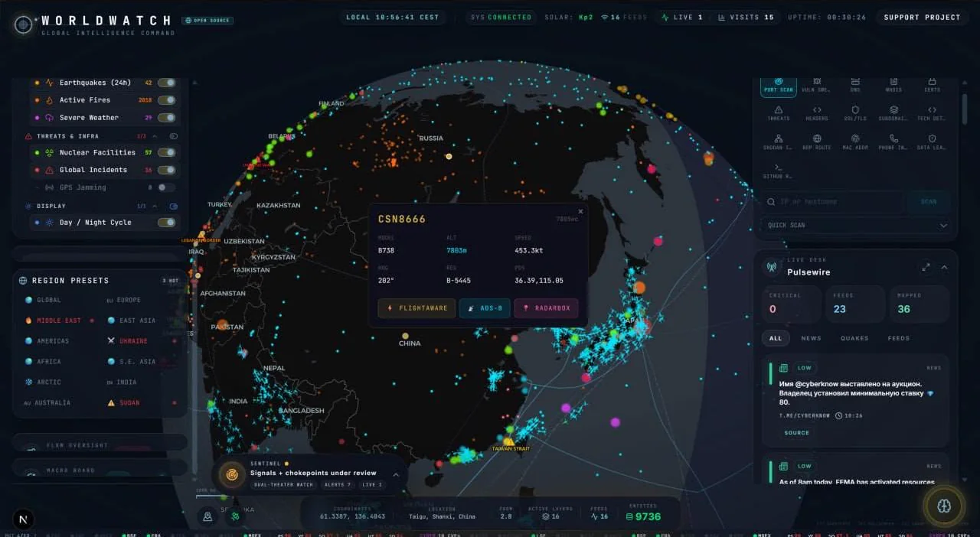Toggle the Earthquakes (24h) layer
980x537 pixels.
[166, 83]
